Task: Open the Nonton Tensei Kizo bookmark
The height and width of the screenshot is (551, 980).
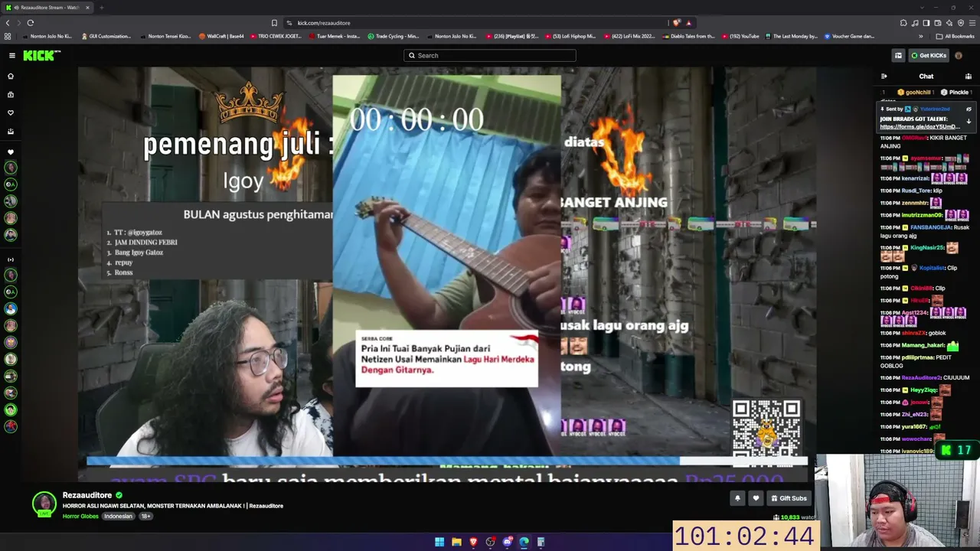Action: coord(165,36)
